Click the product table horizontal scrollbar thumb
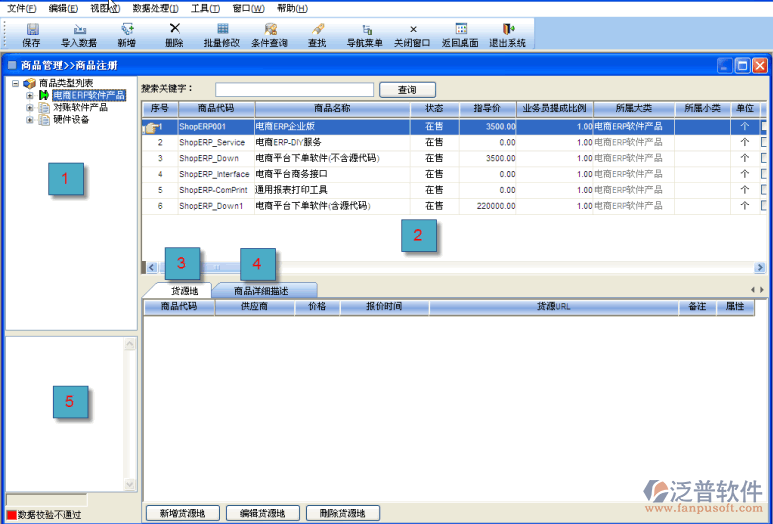 click(x=217, y=268)
